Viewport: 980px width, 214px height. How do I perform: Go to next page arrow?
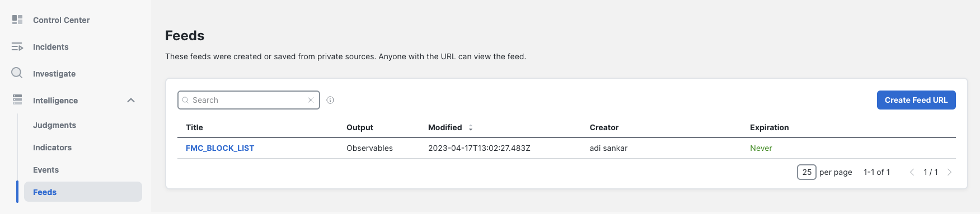949,172
